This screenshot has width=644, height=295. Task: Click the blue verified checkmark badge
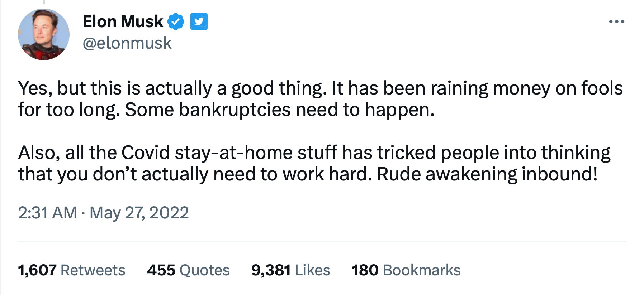(x=176, y=22)
